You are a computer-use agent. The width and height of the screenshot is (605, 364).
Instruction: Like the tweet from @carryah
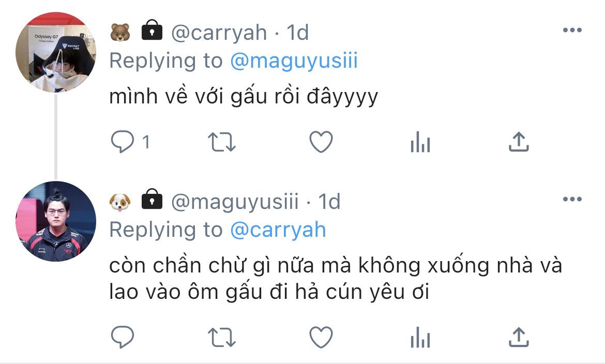click(x=321, y=142)
